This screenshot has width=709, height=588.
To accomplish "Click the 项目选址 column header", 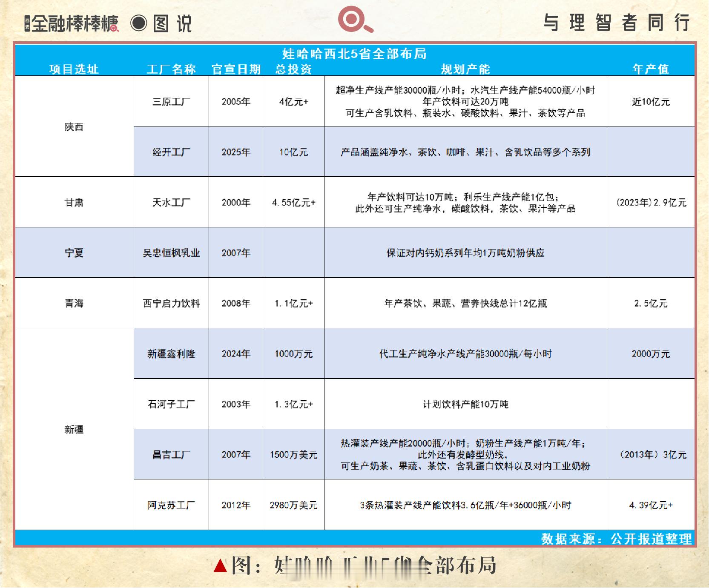I will tap(74, 69).
